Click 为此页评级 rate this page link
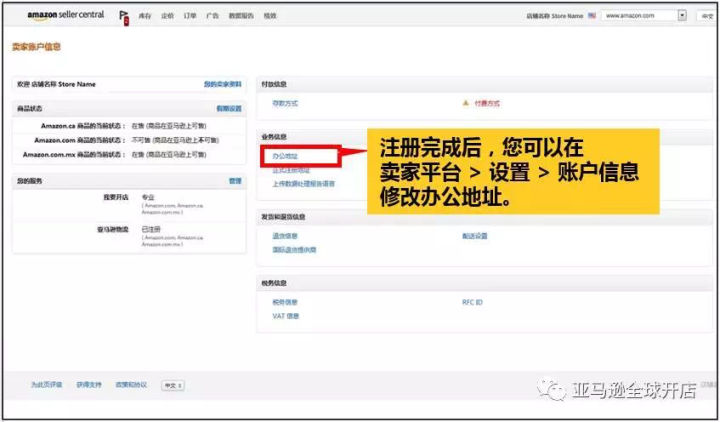The height and width of the screenshot is (422, 720). [x=46, y=385]
